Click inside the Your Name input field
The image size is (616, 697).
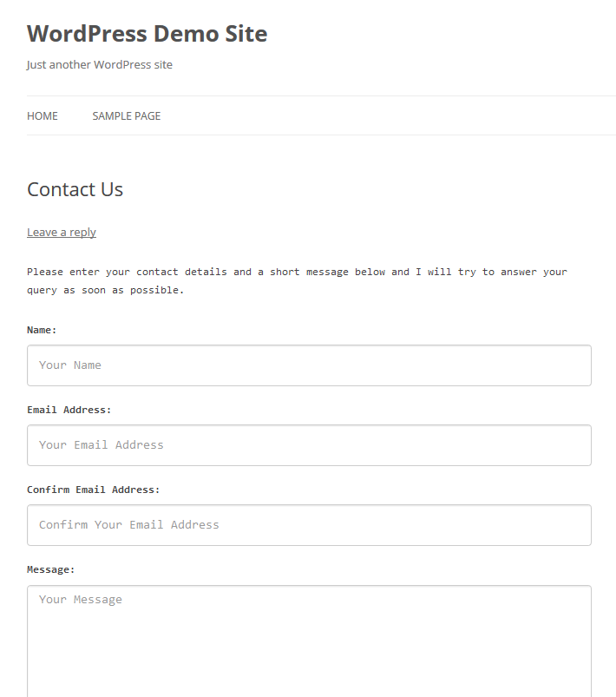pyautogui.click(x=308, y=365)
